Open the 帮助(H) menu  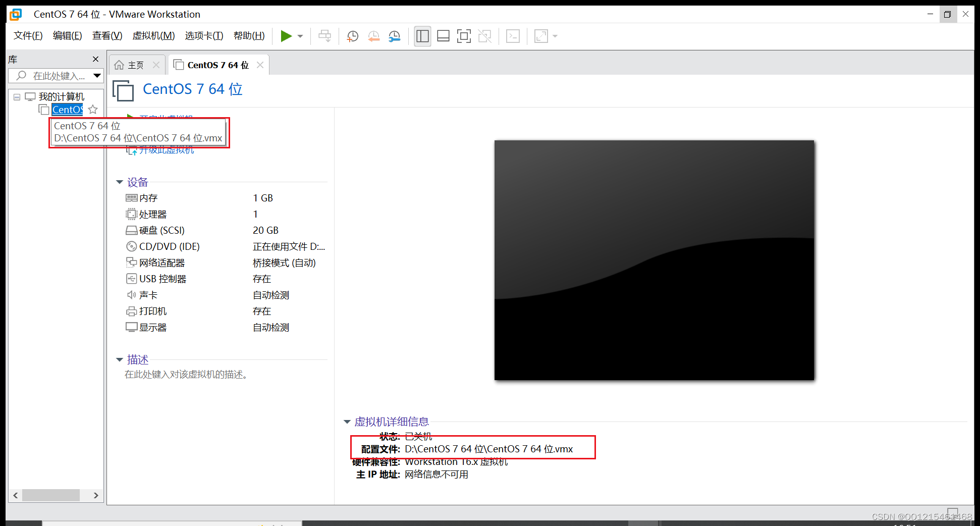coord(249,36)
